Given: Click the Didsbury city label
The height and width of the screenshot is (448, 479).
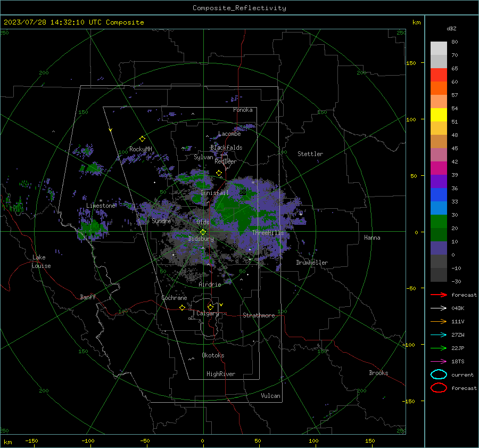Looking at the screenshot, I should click(x=201, y=239).
